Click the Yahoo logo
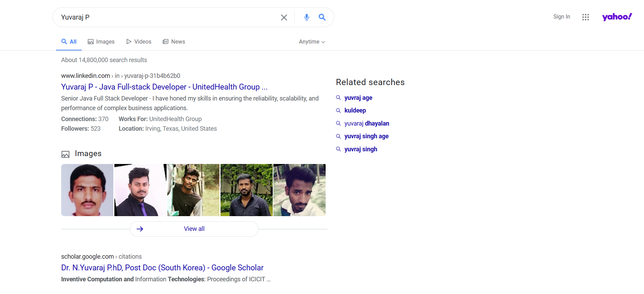 click(x=617, y=17)
